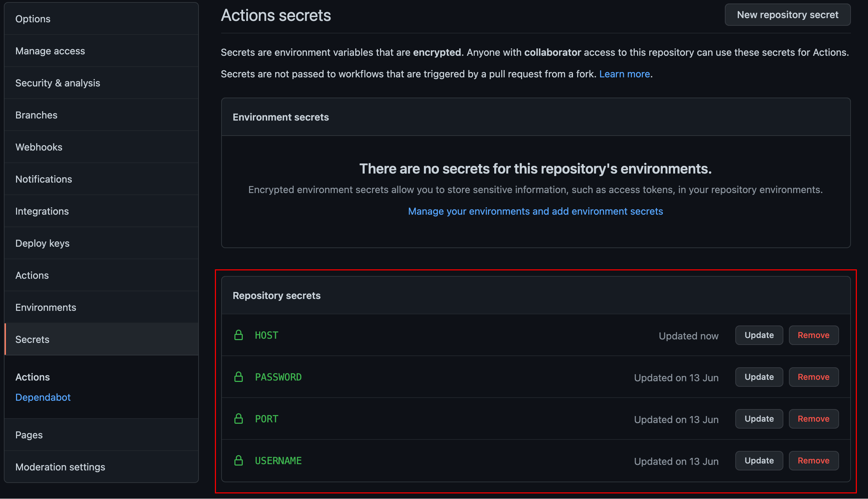
Task: Click the lock icon beside USERNAME secret
Action: [x=239, y=461]
